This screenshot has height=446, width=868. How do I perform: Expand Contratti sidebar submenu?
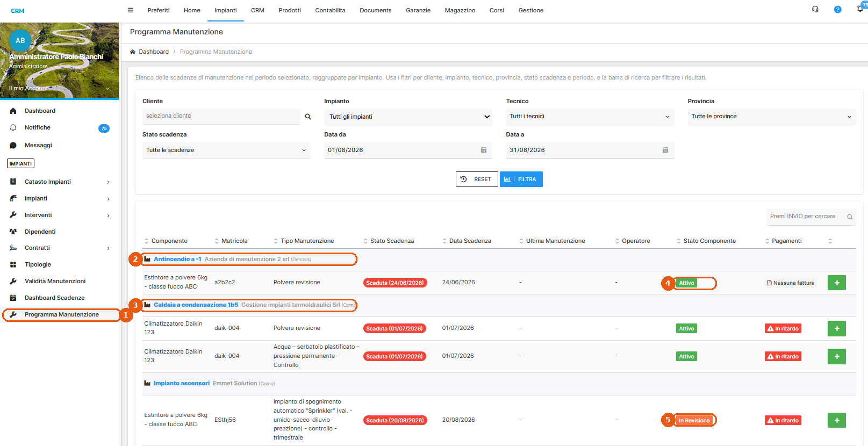click(x=108, y=248)
